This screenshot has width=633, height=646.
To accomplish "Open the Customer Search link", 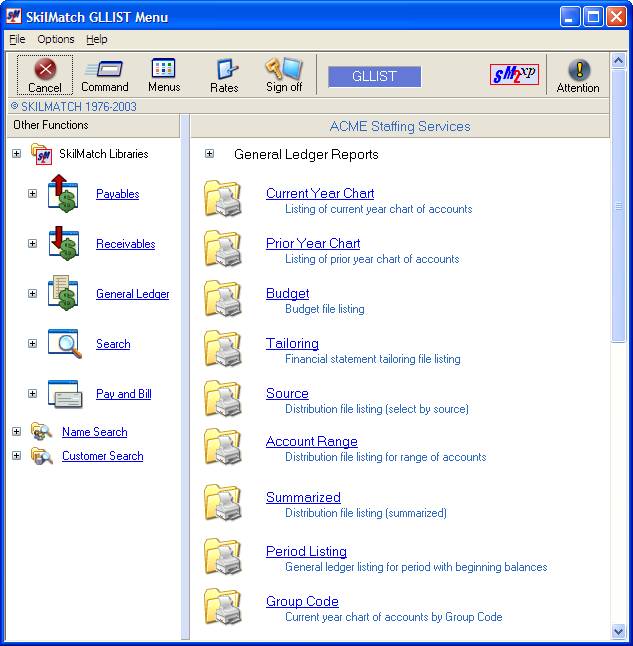I will 103,456.
